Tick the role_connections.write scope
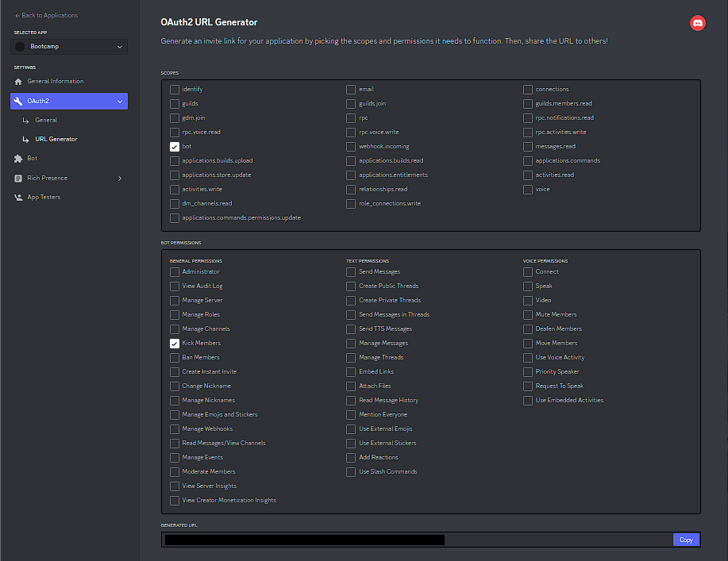This screenshot has width=728, height=561. (351, 204)
